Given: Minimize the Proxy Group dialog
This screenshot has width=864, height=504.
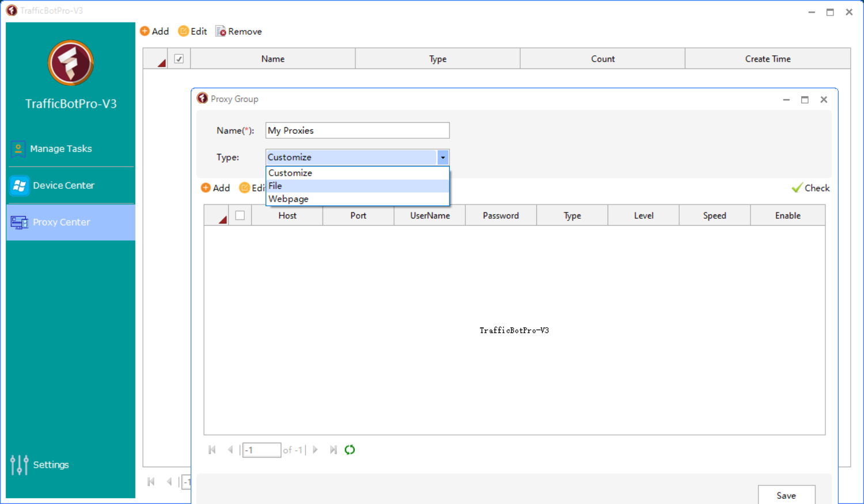Looking at the screenshot, I should pos(786,100).
